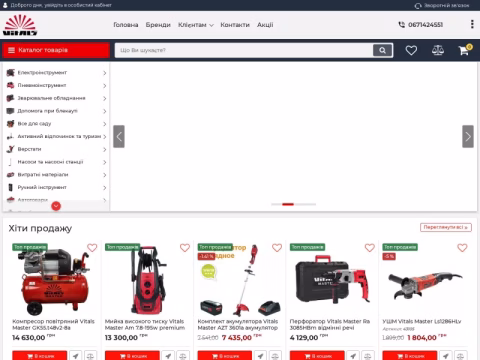
Task: Request a callback via Зворотній зв'язок
Action: pos(446,6)
